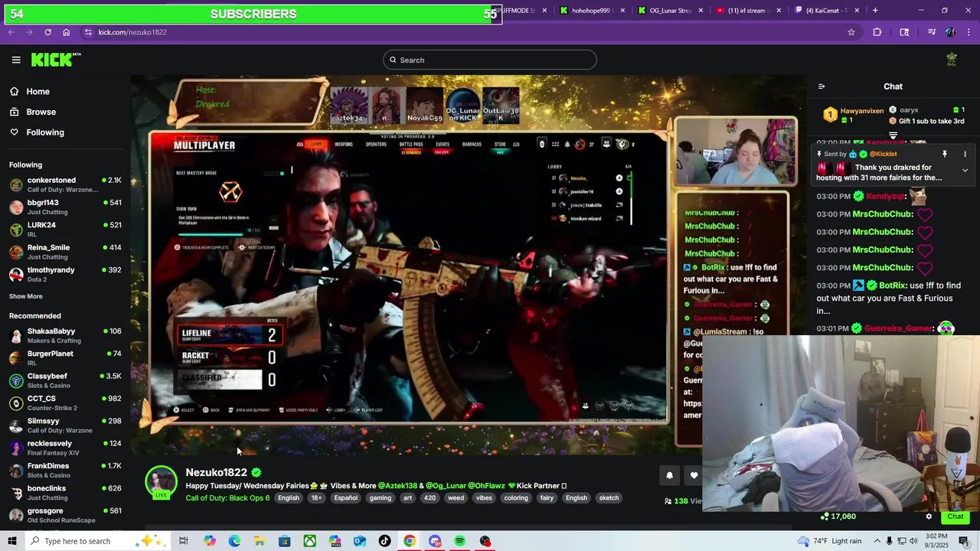
Task: Open bbgrl143's channel in the sidebar
Action: point(65,207)
